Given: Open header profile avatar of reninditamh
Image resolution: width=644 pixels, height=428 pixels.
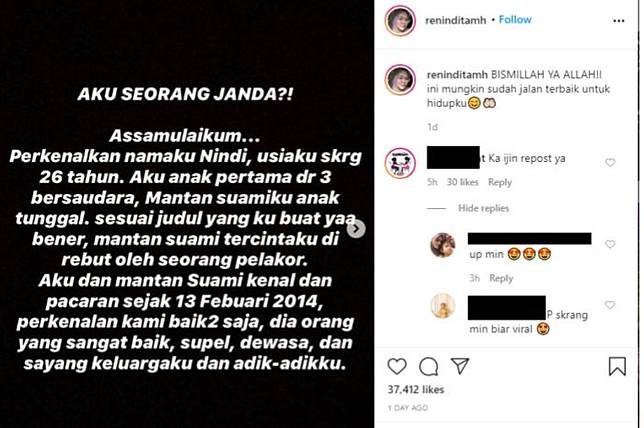Looking at the screenshot, I should pyautogui.click(x=400, y=21).
